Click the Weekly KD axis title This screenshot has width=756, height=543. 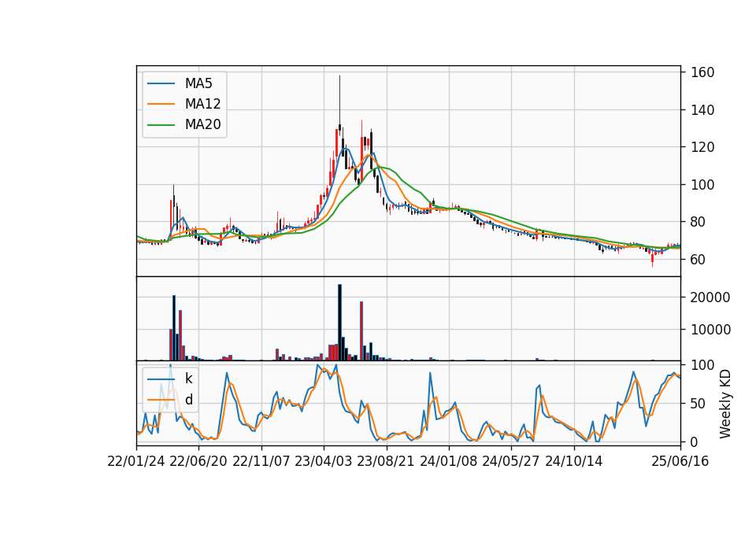click(725, 404)
